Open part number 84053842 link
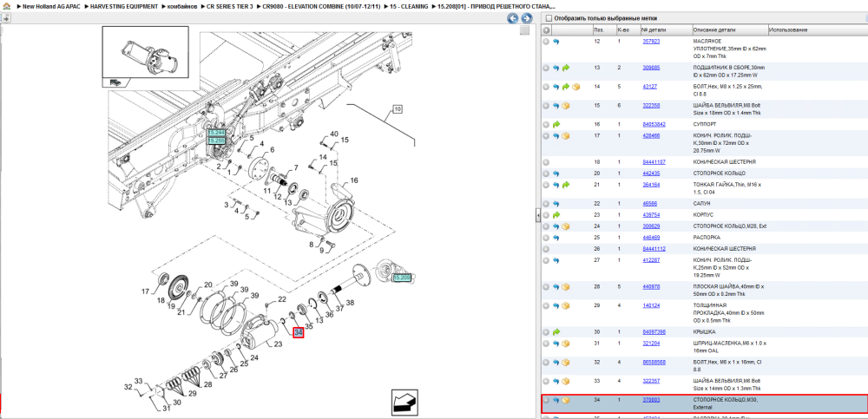 [x=654, y=125]
